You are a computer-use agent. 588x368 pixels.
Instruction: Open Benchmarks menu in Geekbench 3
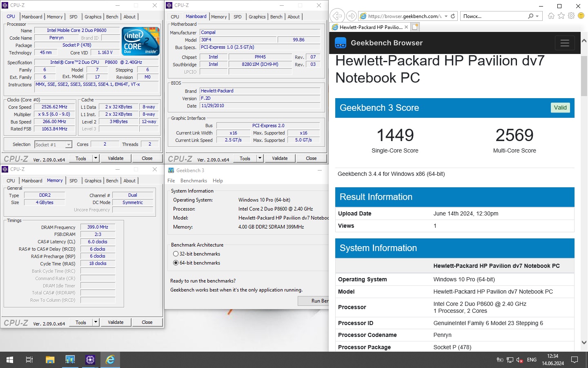(194, 181)
